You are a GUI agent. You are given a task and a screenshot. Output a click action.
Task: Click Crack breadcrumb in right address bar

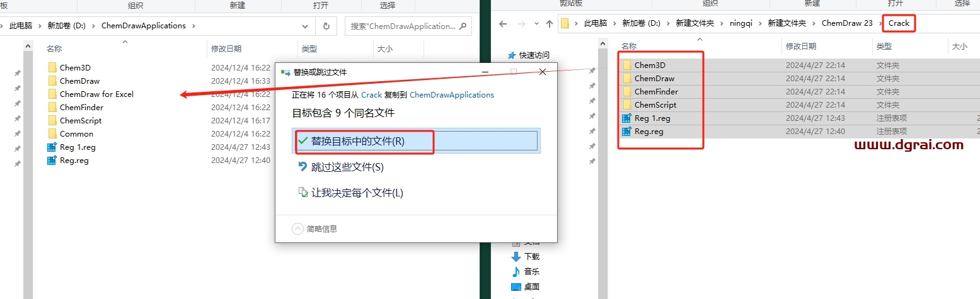899,23
